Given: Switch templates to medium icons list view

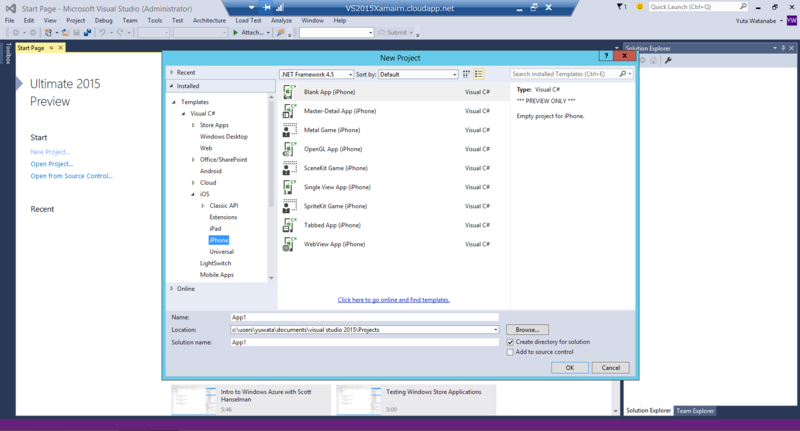Looking at the screenshot, I should pos(479,74).
